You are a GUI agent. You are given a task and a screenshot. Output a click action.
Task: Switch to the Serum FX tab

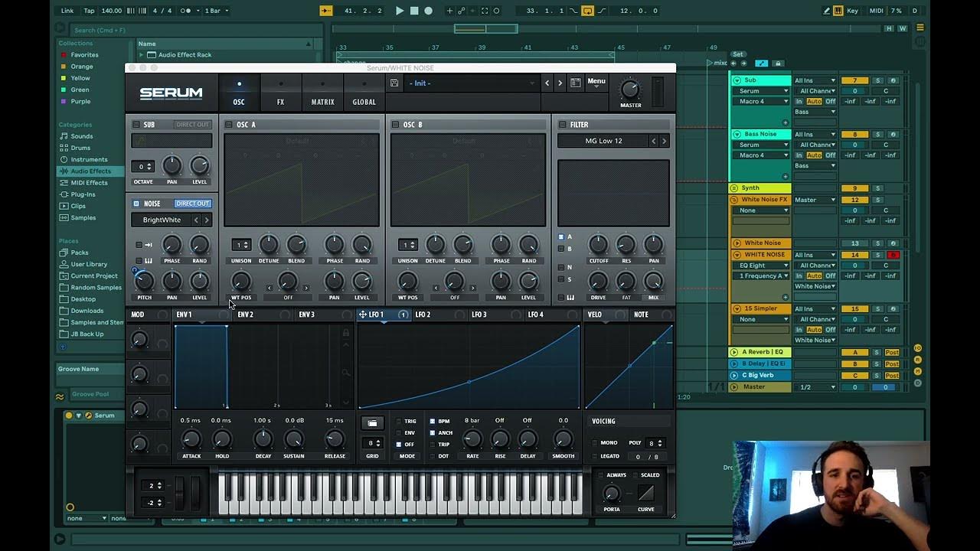pos(280,93)
